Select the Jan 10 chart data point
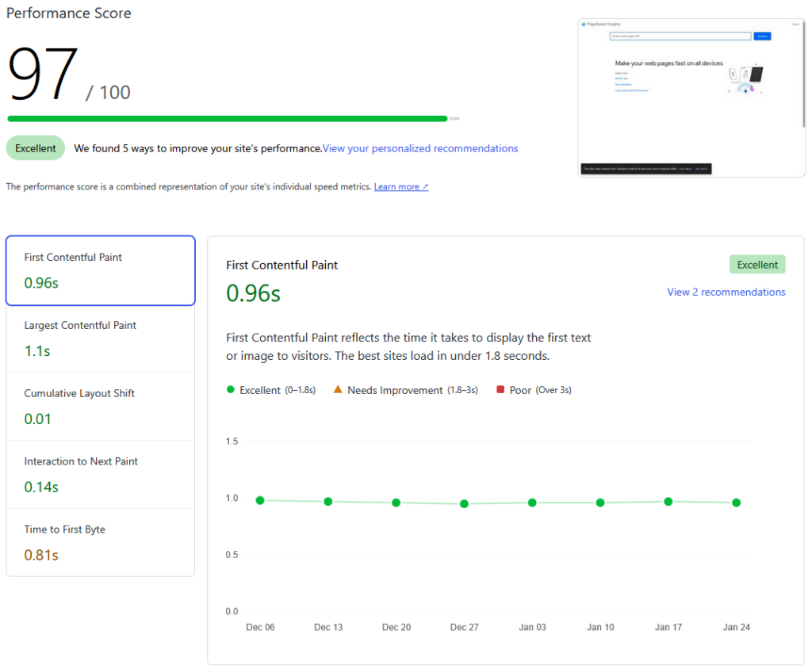Screen dimensions: 812x669 [600, 503]
